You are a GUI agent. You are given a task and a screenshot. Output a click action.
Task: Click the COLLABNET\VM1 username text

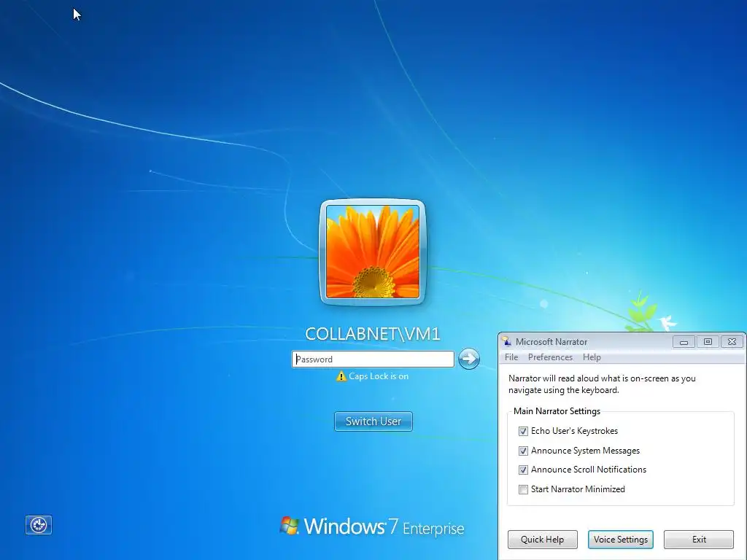point(373,334)
